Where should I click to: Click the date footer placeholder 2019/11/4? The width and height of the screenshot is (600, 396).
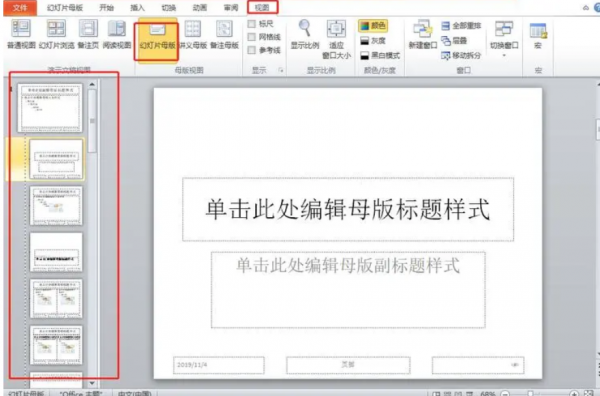click(218, 365)
